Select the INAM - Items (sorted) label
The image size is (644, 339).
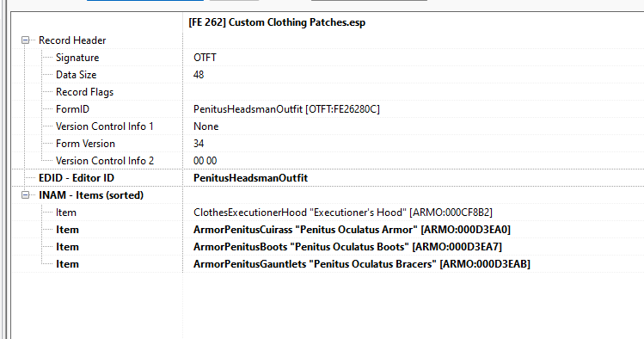(91, 195)
